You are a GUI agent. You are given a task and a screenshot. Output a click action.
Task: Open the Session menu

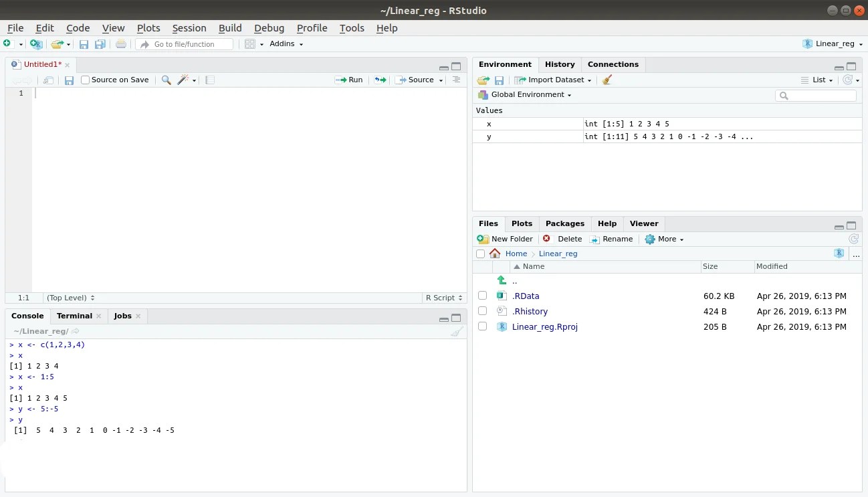click(189, 28)
